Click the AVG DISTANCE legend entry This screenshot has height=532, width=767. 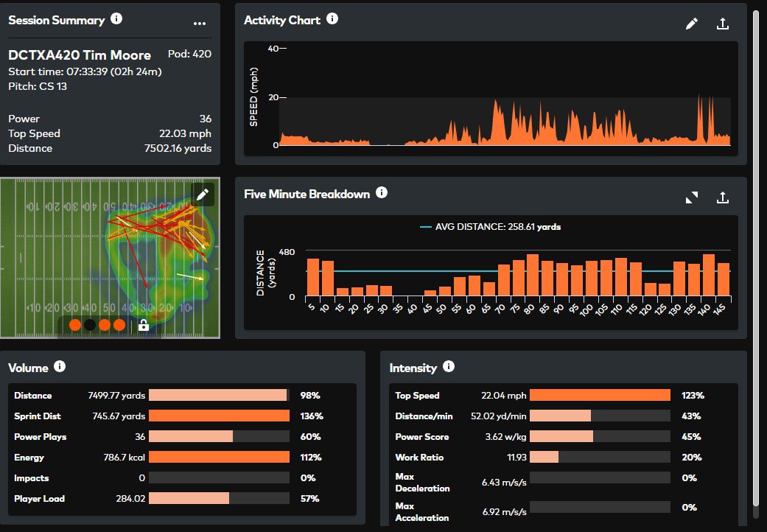click(491, 227)
